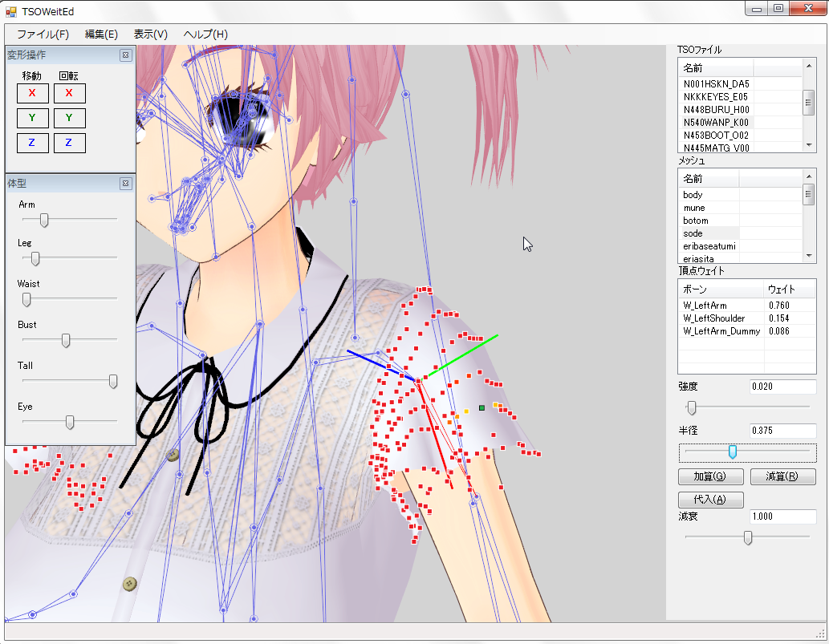The height and width of the screenshot is (644, 829).
Task: Select the sode mesh in メッシュ list
Action: 693,233
